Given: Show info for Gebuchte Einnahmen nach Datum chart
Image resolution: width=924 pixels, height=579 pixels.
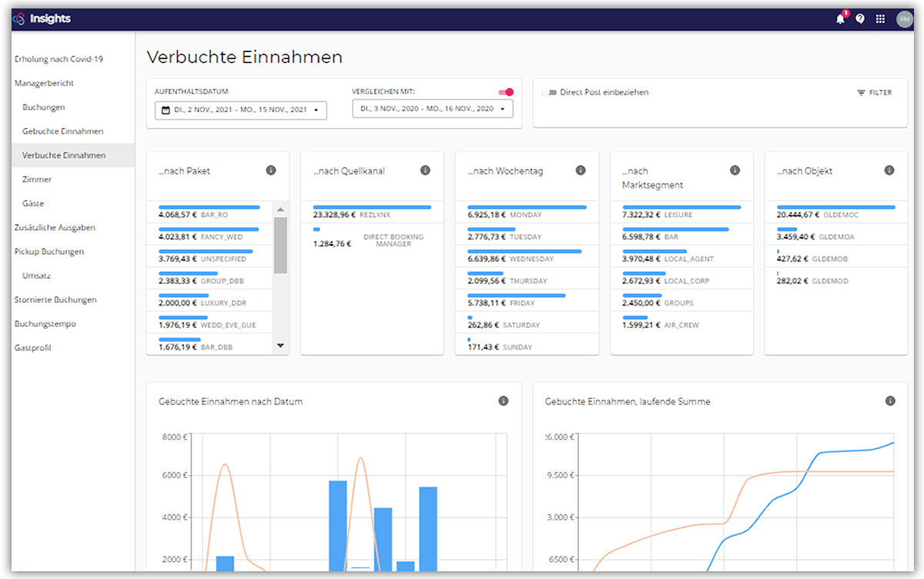Looking at the screenshot, I should pos(503,401).
